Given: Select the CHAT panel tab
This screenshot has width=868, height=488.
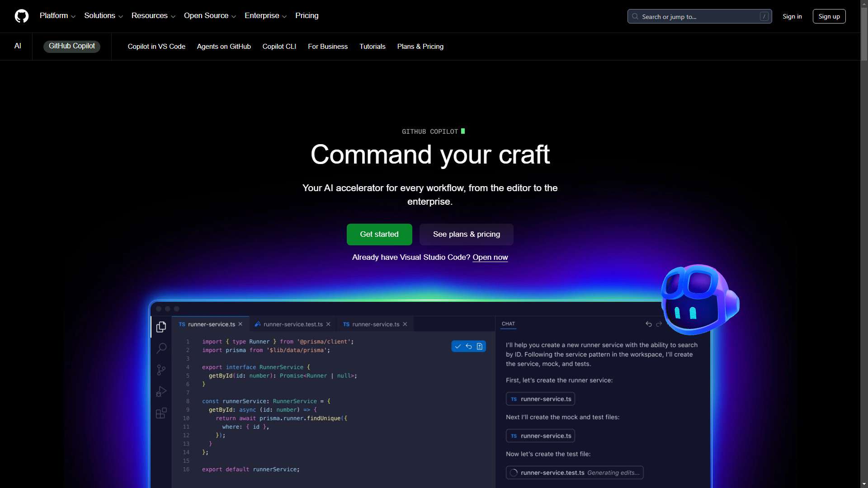Looking at the screenshot, I should coord(508,324).
